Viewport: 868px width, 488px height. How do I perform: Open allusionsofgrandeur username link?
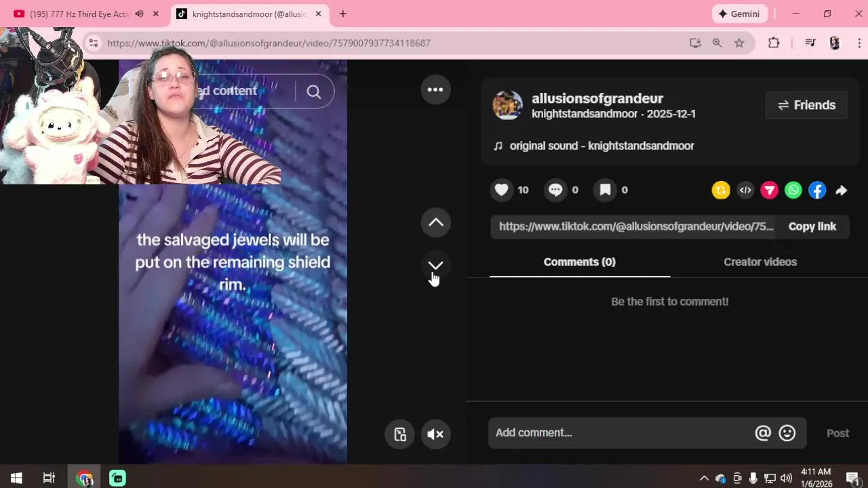click(x=597, y=98)
